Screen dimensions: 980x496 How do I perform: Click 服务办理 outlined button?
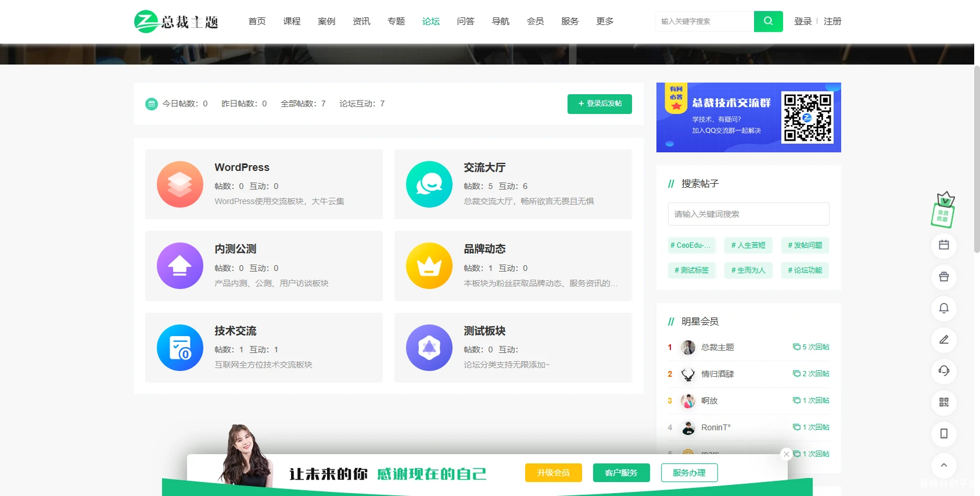click(x=690, y=473)
